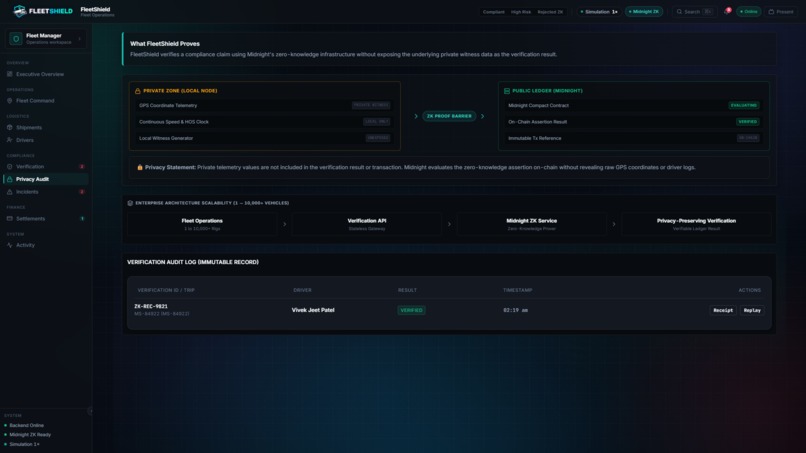Image resolution: width=806 pixels, height=453 pixels.
Task: Click the ledger icon beside Public Ledger heading
Action: (507, 91)
